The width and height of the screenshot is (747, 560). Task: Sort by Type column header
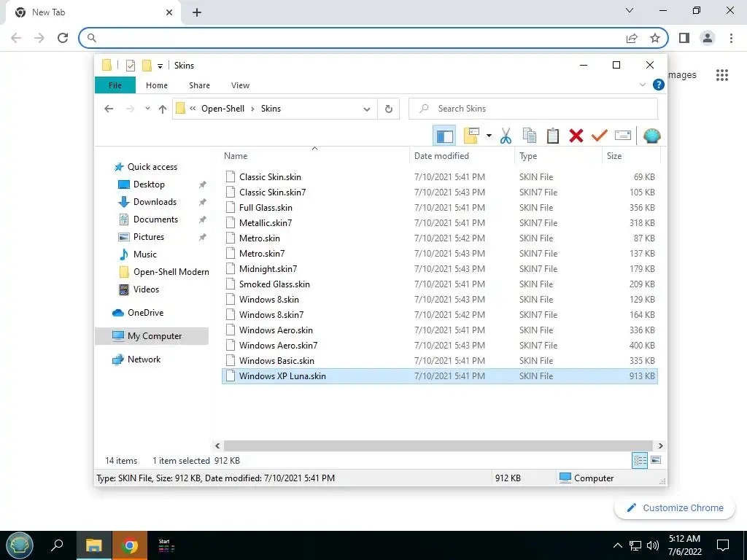point(559,156)
